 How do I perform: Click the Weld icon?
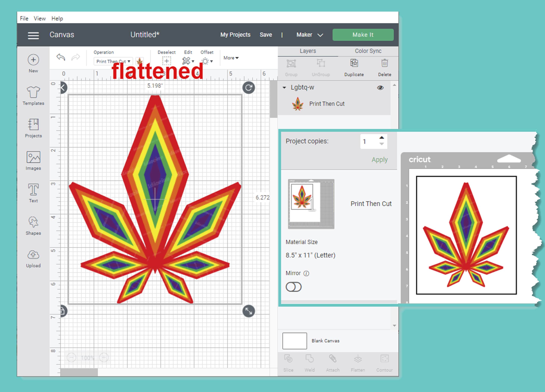(x=310, y=359)
